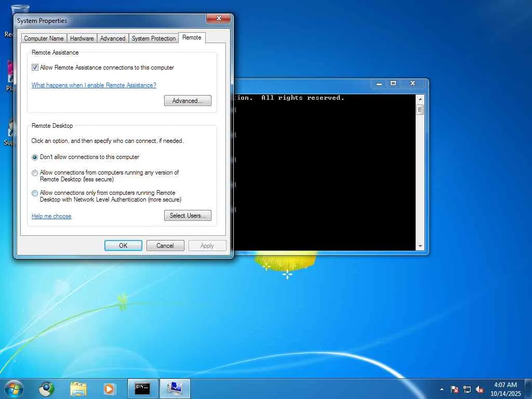Uncheck Allow Remote Assistance connections checkbox
Screen dimensions: 532x399
coord(35,67)
